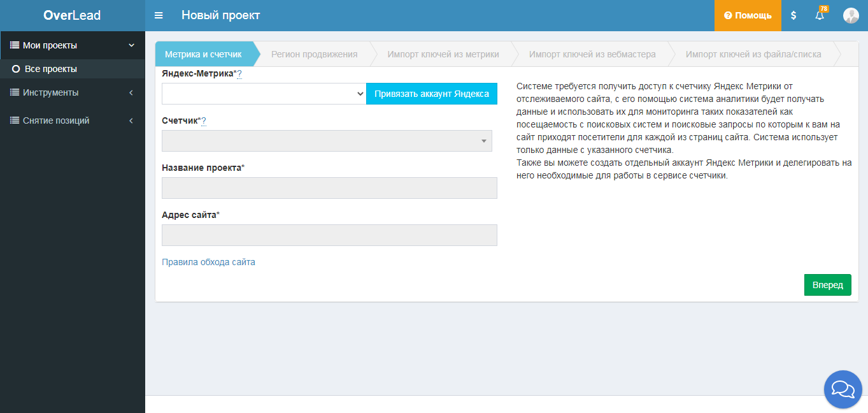Click the OverLead logo
Screen dimensions: 868x413
click(72, 15)
